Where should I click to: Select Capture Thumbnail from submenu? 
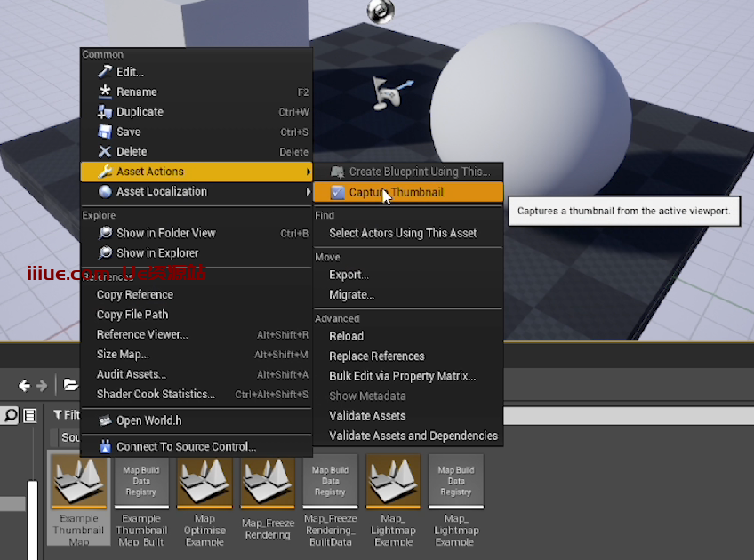pos(396,192)
